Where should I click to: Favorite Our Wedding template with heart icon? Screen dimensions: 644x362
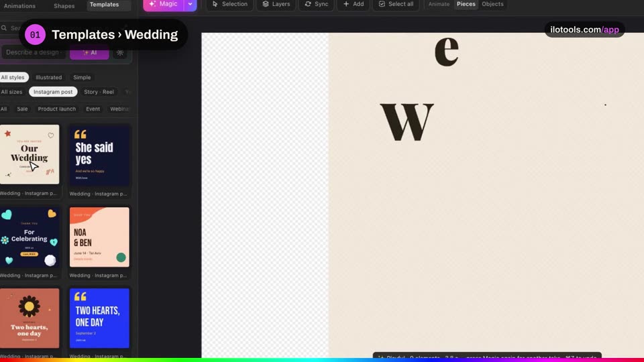click(x=51, y=135)
